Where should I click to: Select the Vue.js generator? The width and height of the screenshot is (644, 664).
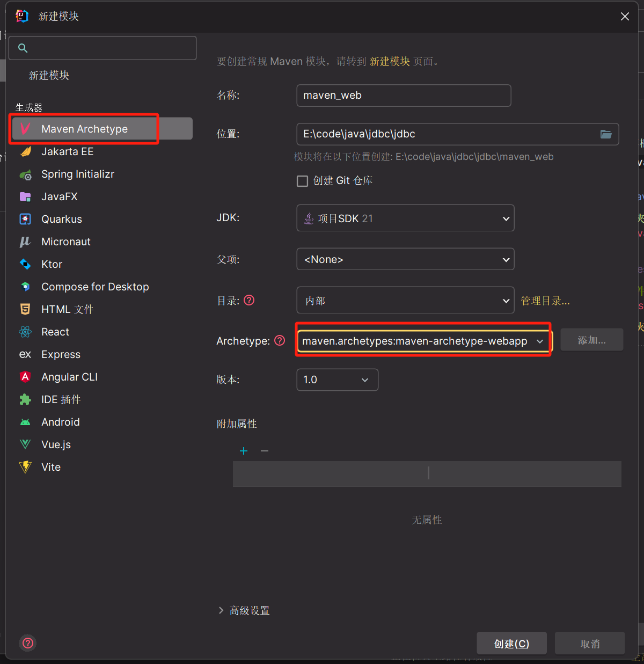click(56, 444)
